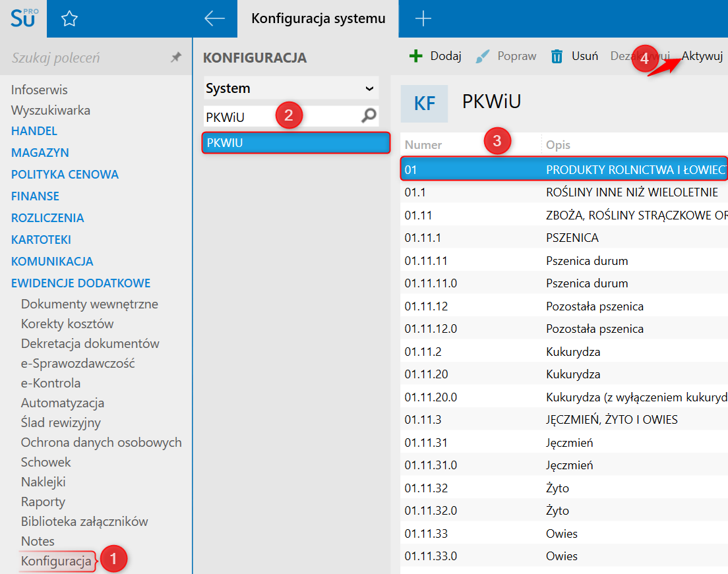Open Konfiguracja in sidebar
The image size is (728, 574).
pos(56,561)
